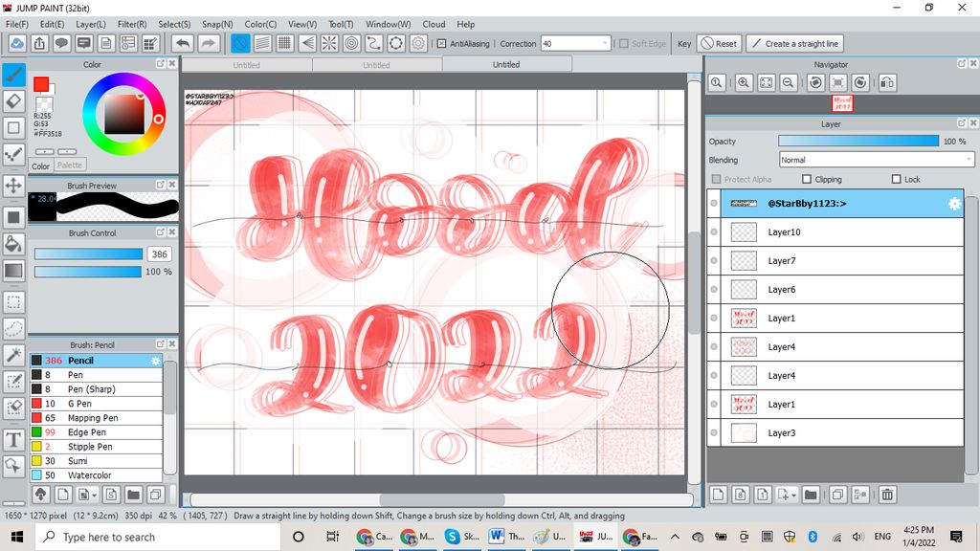Zoom in using the Navigator
The height and width of the screenshot is (551, 980).
click(x=744, y=82)
